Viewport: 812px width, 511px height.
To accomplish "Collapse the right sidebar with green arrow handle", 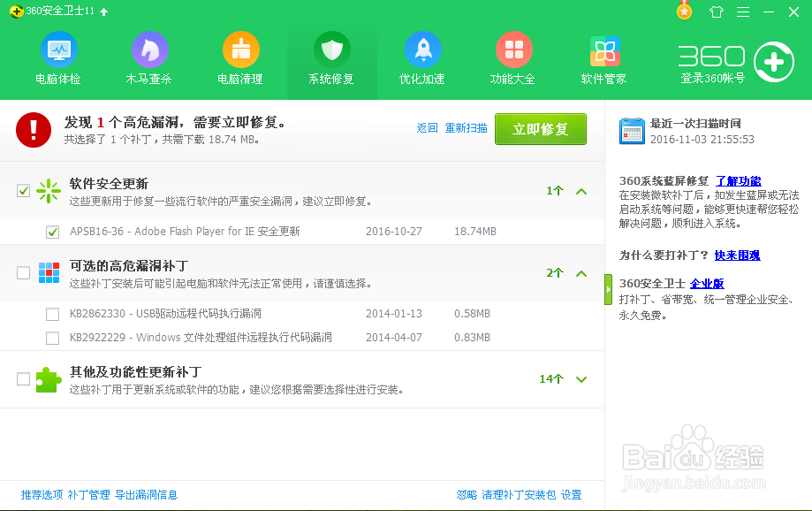I will click(x=609, y=290).
